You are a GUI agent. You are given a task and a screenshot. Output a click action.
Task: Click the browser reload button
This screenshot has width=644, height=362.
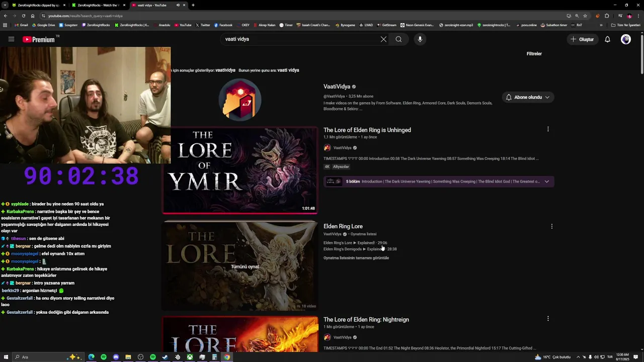[24, 16]
